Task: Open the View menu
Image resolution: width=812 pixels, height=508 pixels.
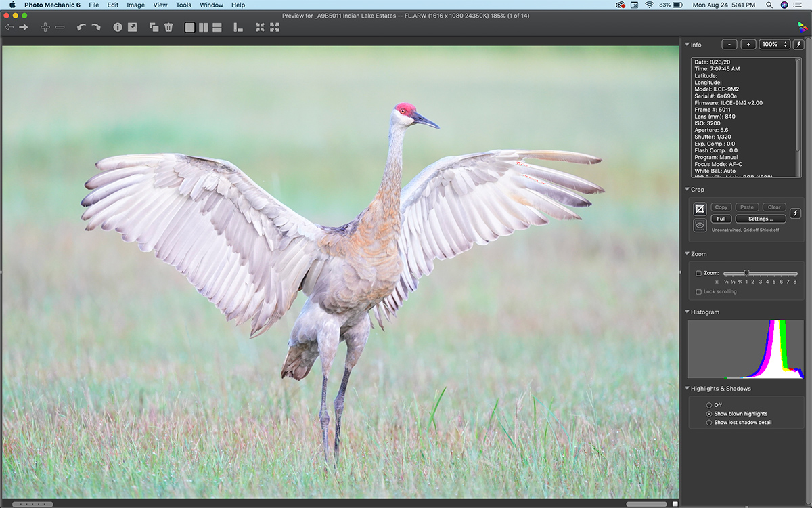Action: pyautogui.click(x=160, y=5)
